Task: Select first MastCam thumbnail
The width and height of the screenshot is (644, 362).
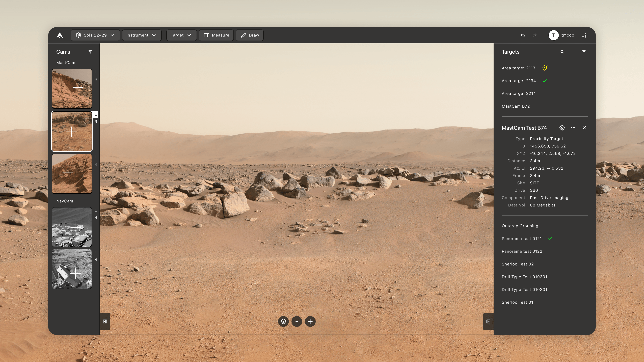Action: click(x=72, y=89)
